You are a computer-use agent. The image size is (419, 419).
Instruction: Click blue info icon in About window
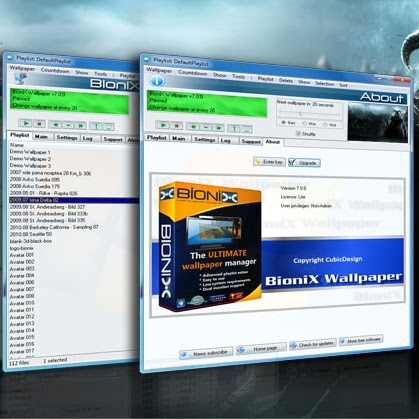tap(157, 81)
